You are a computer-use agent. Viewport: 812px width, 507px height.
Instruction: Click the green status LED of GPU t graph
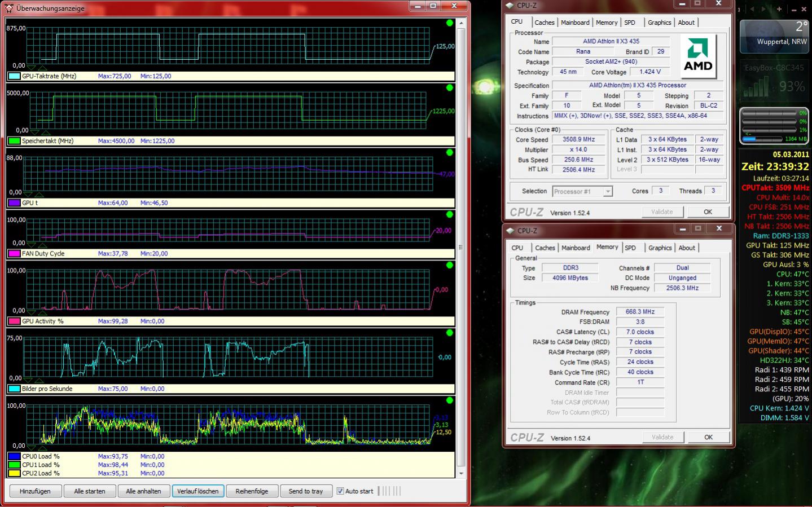(x=450, y=153)
